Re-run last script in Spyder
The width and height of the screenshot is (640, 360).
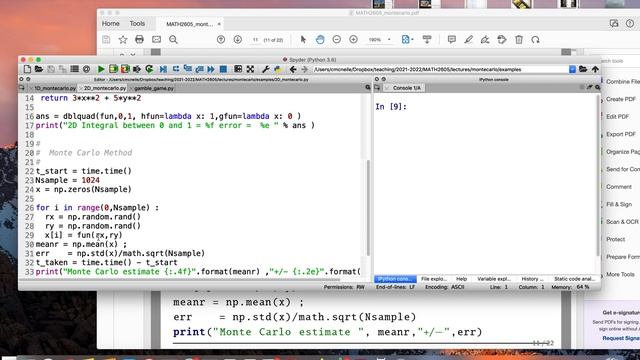149,69
